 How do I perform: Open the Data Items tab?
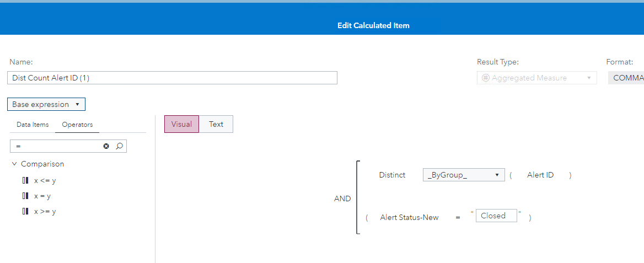click(33, 125)
